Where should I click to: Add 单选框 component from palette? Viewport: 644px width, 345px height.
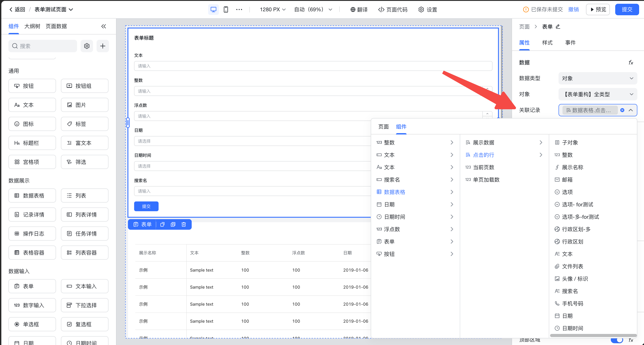[x=32, y=324]
